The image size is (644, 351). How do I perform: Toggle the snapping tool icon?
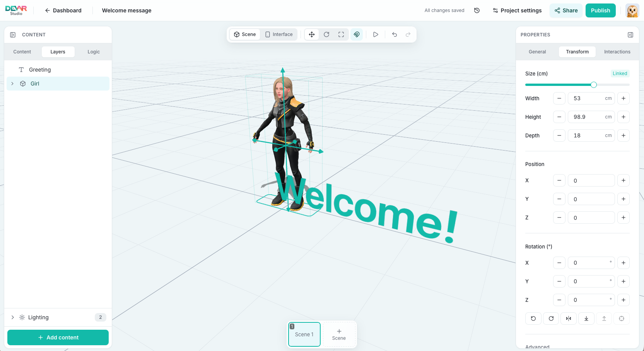point(357,34)
